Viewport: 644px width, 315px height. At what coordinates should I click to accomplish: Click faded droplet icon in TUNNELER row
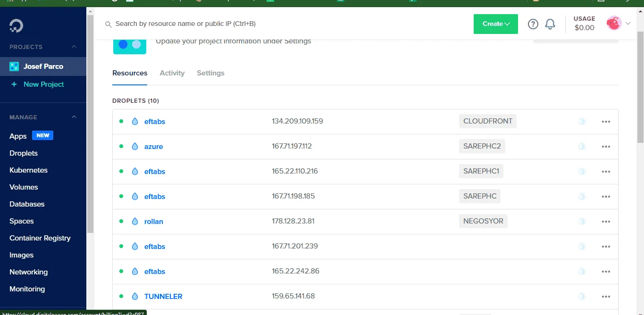coord(582,297)
